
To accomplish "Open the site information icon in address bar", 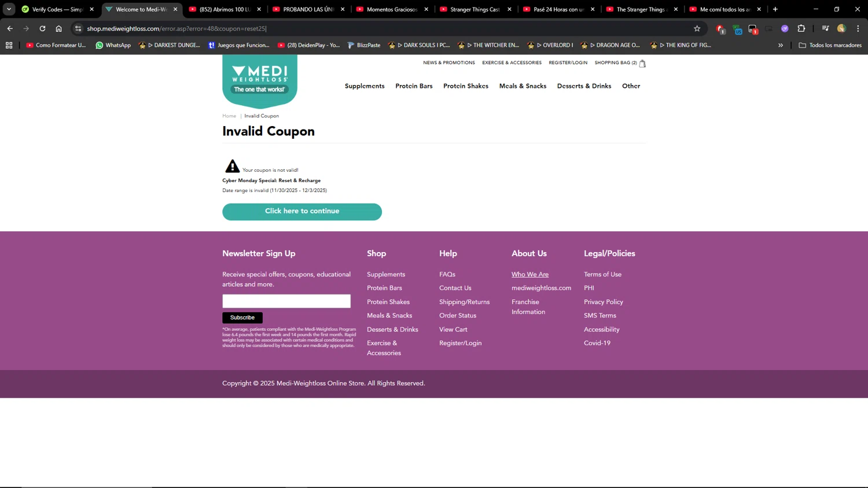I will tap(78, 28).
